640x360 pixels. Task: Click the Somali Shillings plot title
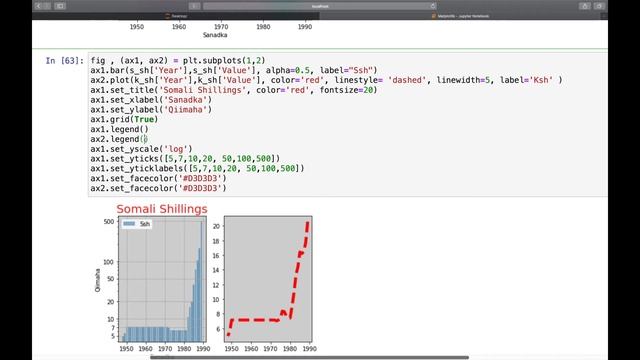click(162, 209)
